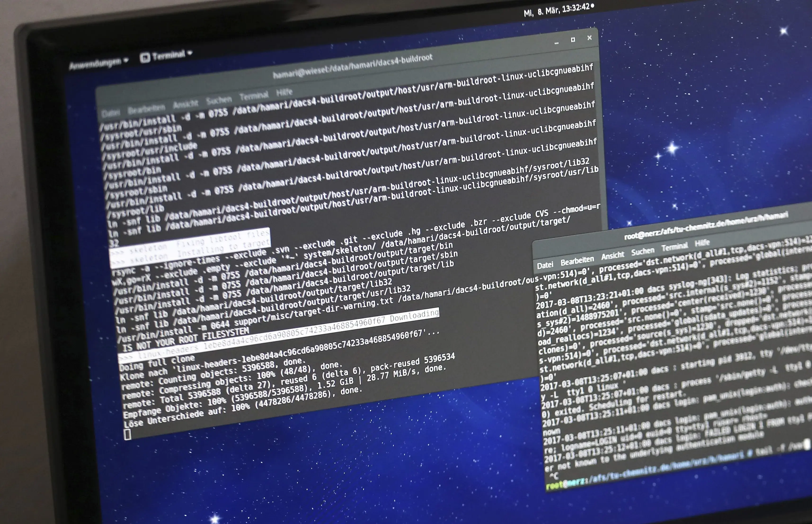Click the root@nerz window title bar

[x=705, y=226]
